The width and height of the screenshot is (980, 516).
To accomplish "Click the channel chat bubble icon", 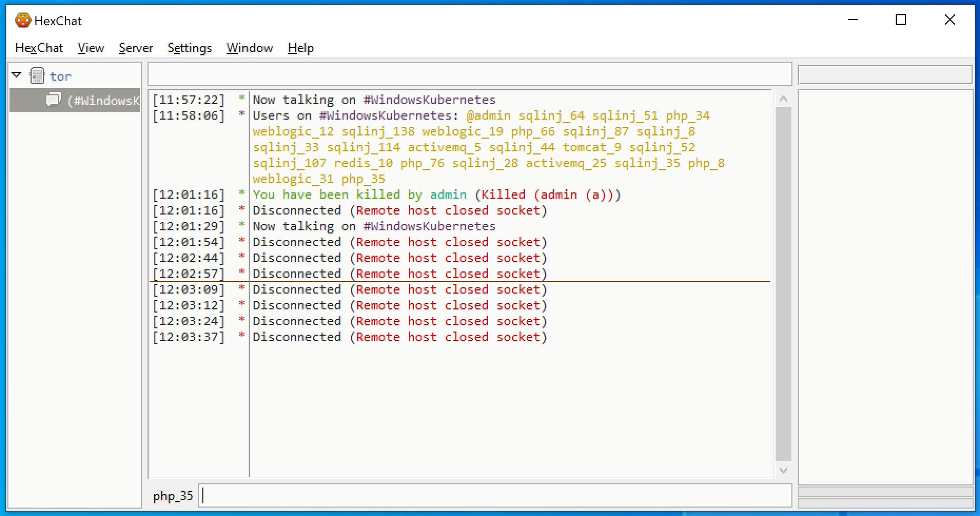I will [53, 100].
